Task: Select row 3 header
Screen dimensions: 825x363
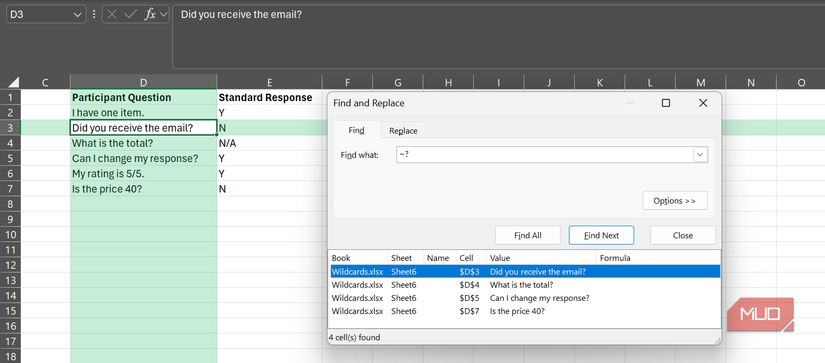Action: (10, 128)
